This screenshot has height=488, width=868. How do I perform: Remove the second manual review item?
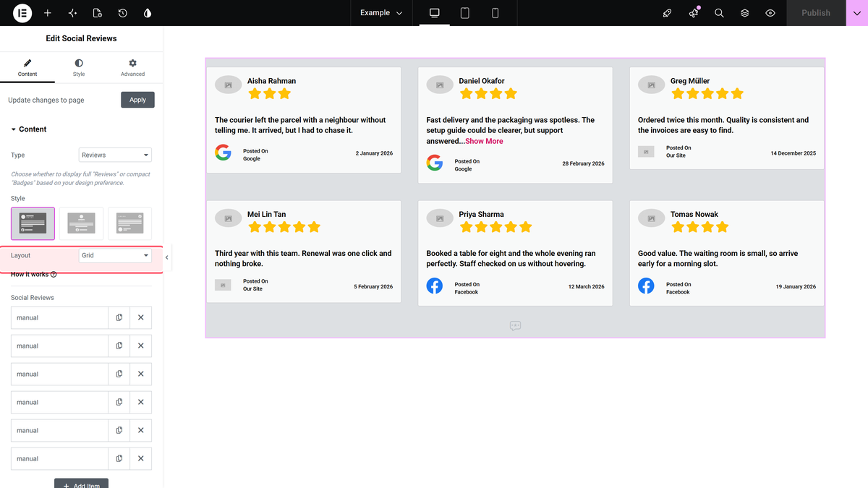coord(141,346)
